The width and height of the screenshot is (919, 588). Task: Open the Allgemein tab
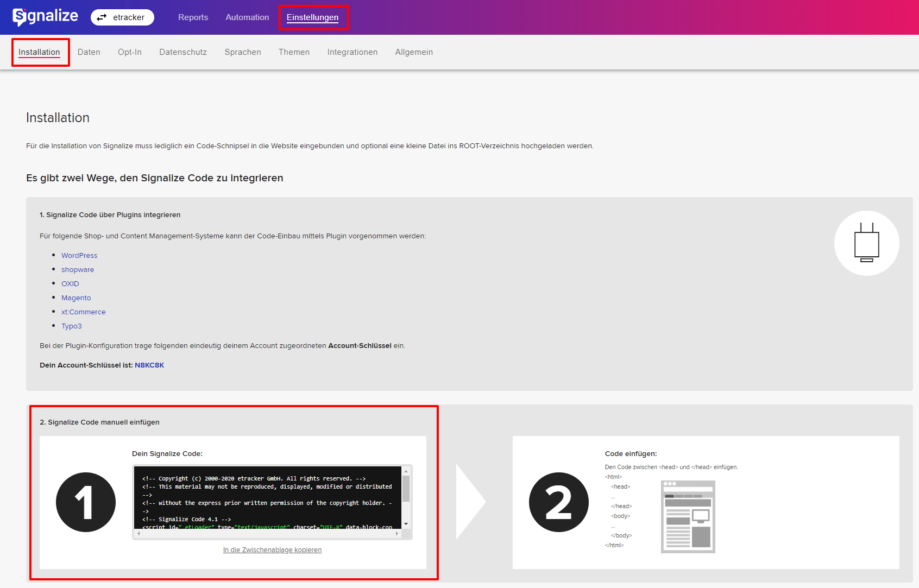[x=414, y=52]
